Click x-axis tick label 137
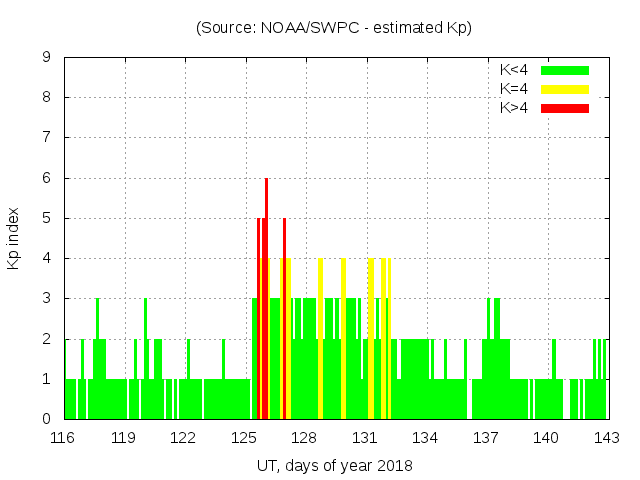Viewport: 640px width, 480px height. (486, 438)
